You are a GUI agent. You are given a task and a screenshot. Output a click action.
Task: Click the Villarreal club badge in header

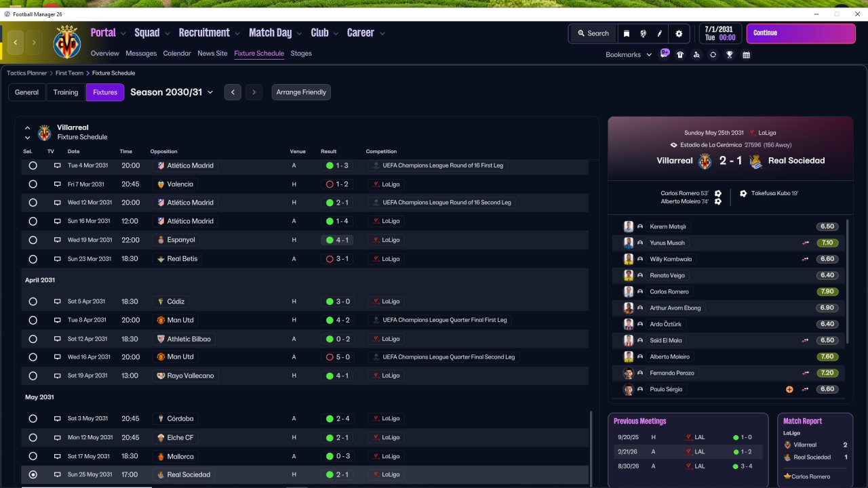pos(66,42)
